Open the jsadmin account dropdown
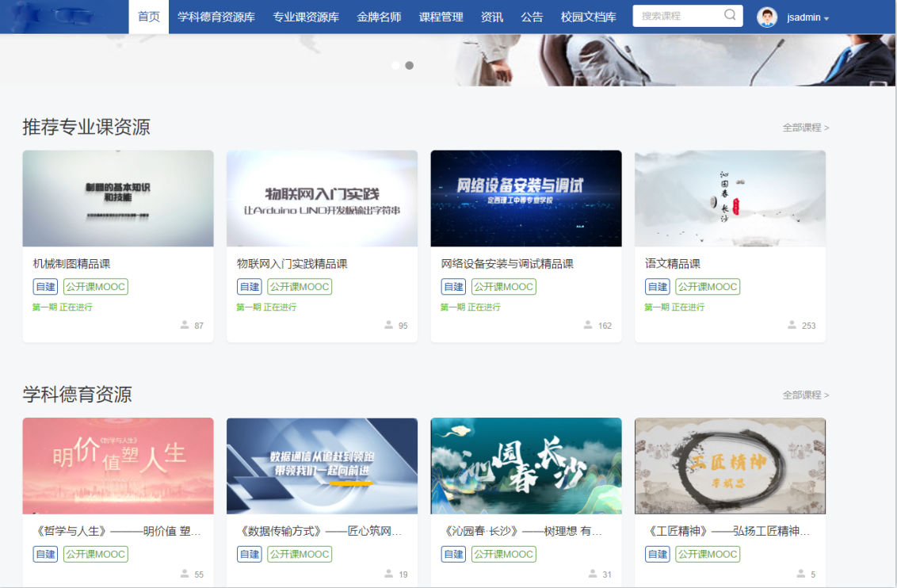 click(807, 17)
